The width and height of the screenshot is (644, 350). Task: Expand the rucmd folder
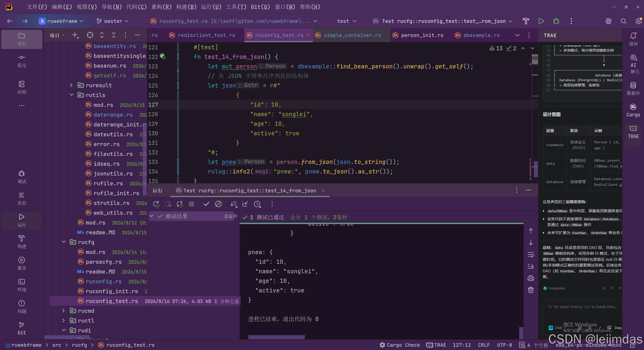coord(64,311)
